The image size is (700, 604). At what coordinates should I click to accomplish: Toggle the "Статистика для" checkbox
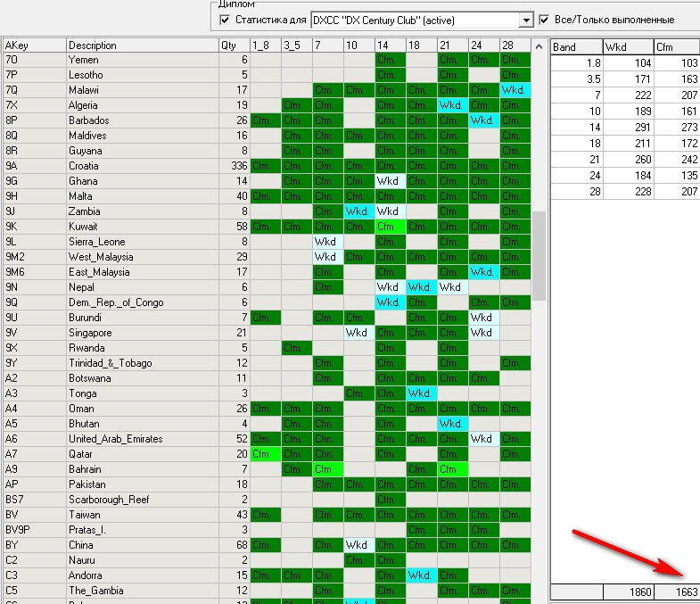coord(224,20)
